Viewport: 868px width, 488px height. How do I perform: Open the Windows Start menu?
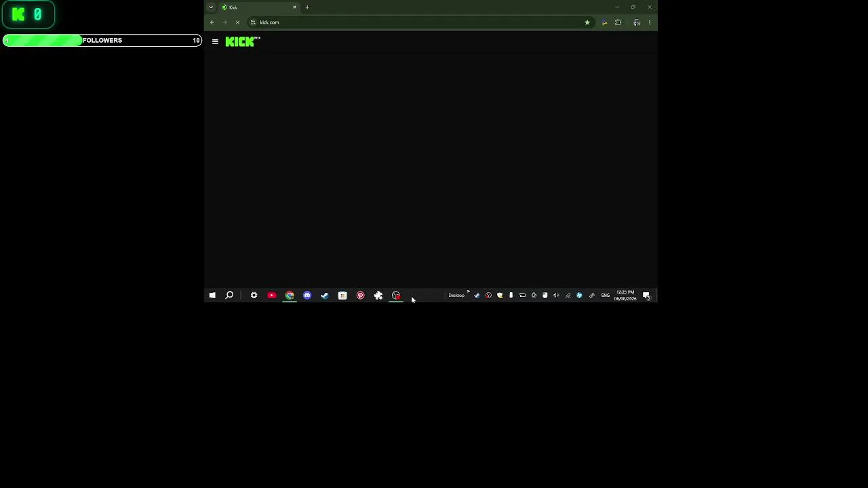click(x=212, y=296)
